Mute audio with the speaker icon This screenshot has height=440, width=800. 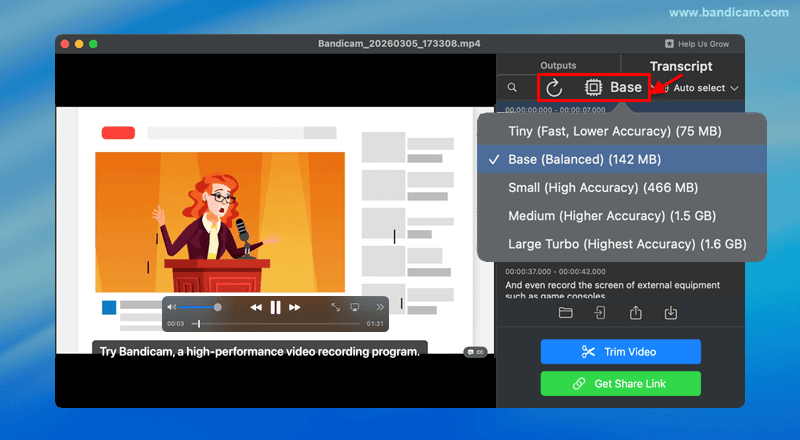pos(172,307)
